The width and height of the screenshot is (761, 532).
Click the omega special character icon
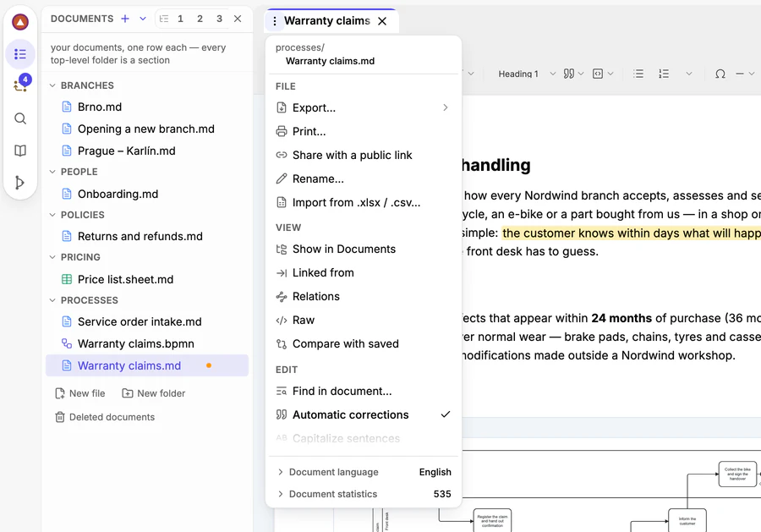coord(720,74)
